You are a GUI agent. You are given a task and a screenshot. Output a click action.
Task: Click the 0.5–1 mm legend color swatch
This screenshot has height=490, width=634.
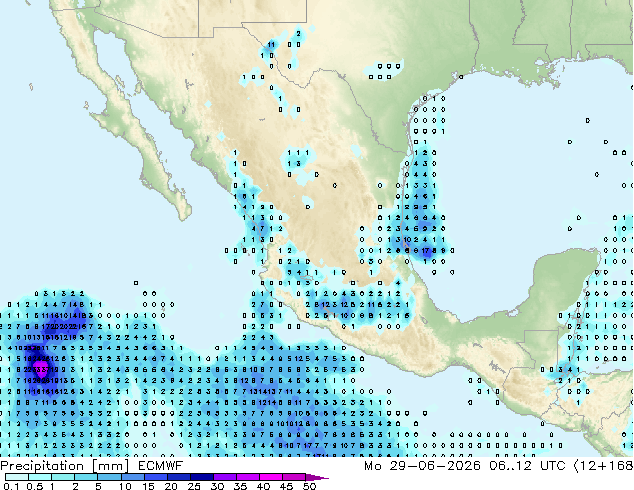(x=40, y=477)
